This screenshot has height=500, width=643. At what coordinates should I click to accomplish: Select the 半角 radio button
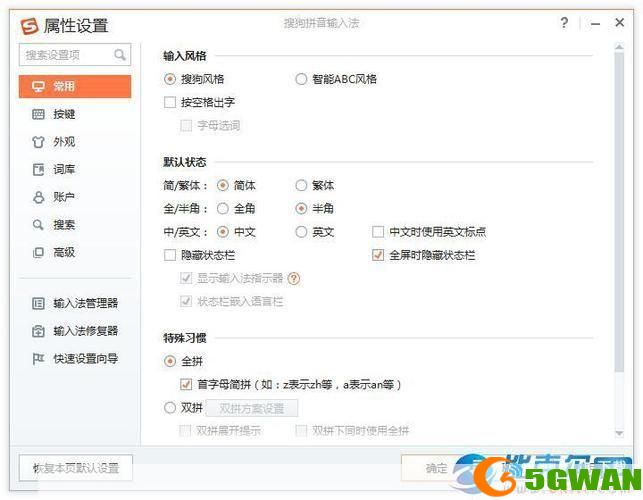301,209
